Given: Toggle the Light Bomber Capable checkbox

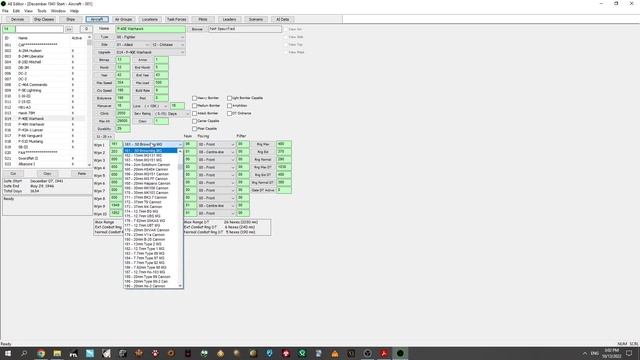Looking at the screenshot, I should point(229,98).
